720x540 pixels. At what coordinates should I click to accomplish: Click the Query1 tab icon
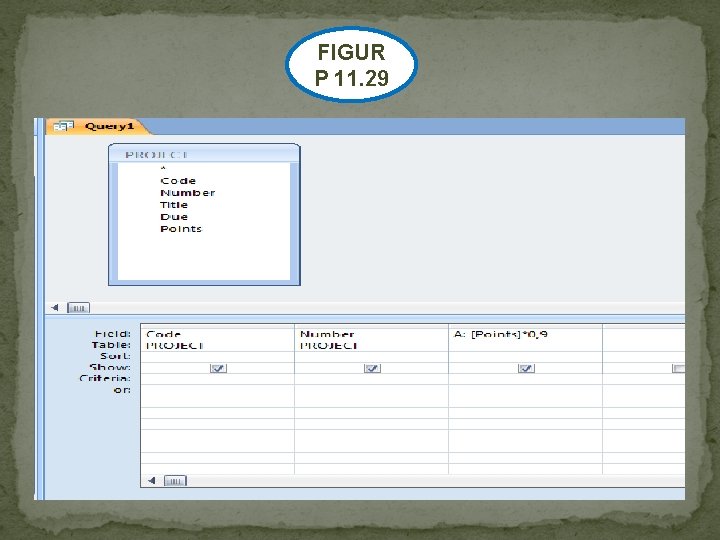63,126
